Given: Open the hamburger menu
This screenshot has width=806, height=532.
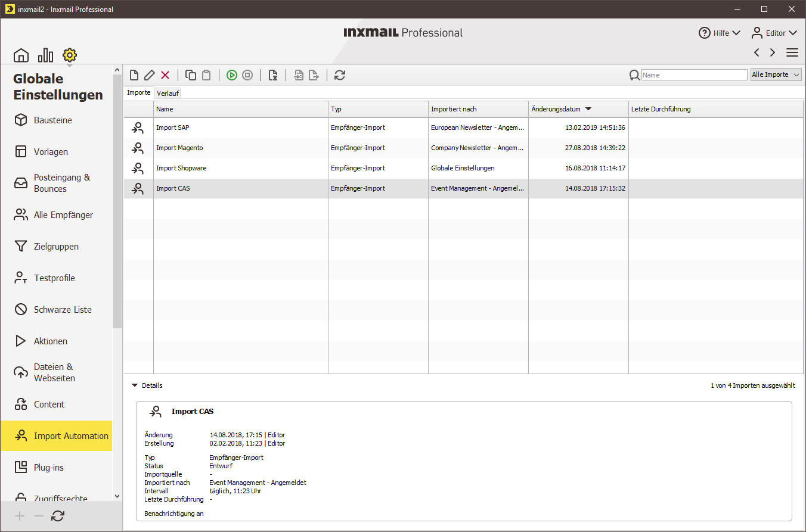Looking at the screenshot, I should point(792,52).
